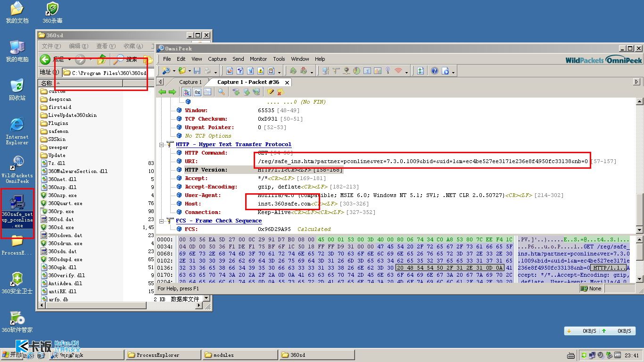Toggle the Show Decode view icon
The image size is (644, 362).
point(187,92)
